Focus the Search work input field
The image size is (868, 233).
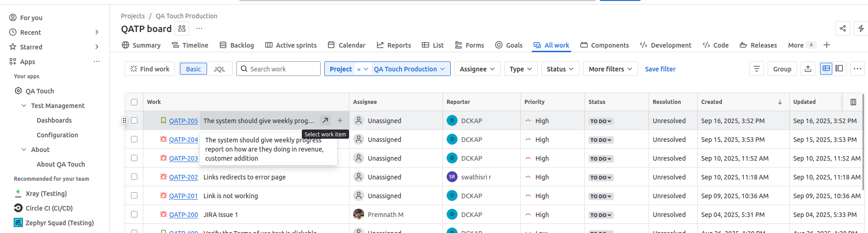coord(278,69)
